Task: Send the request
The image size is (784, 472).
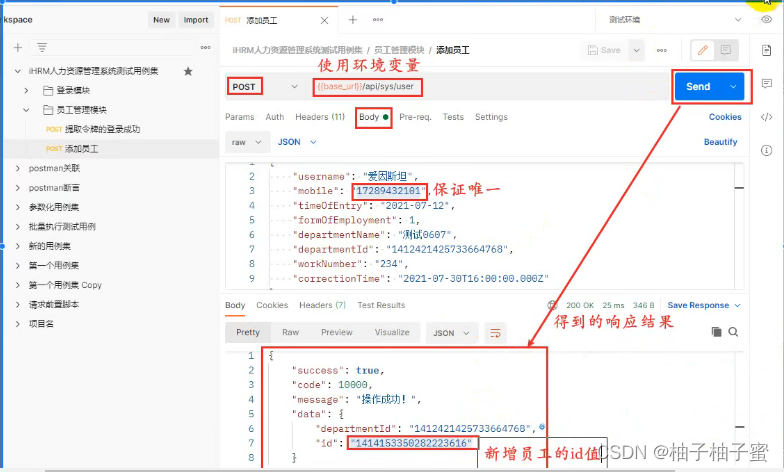Action: [698, 86]
